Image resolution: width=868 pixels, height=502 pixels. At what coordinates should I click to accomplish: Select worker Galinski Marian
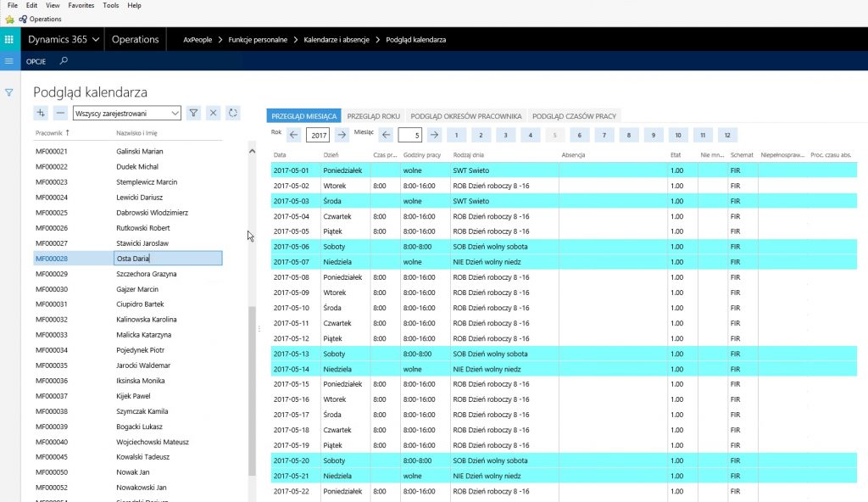(x=128, y=151)
